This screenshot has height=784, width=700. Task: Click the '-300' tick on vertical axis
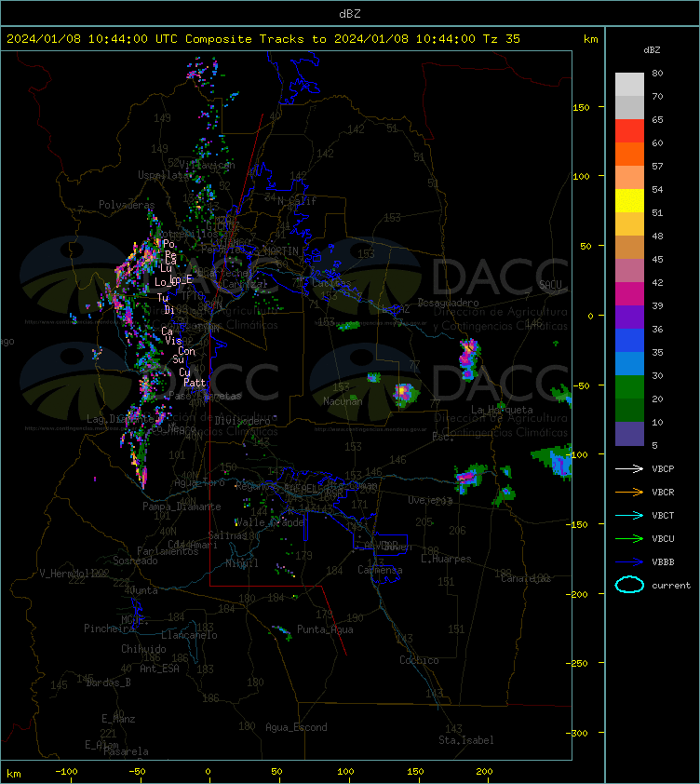point(579,733)
